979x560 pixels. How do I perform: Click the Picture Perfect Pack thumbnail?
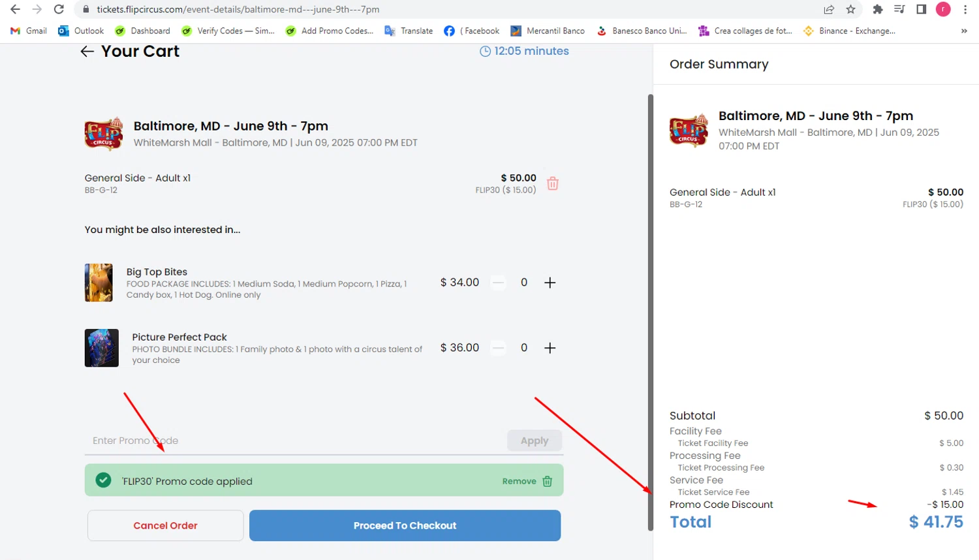click(102, 348)
